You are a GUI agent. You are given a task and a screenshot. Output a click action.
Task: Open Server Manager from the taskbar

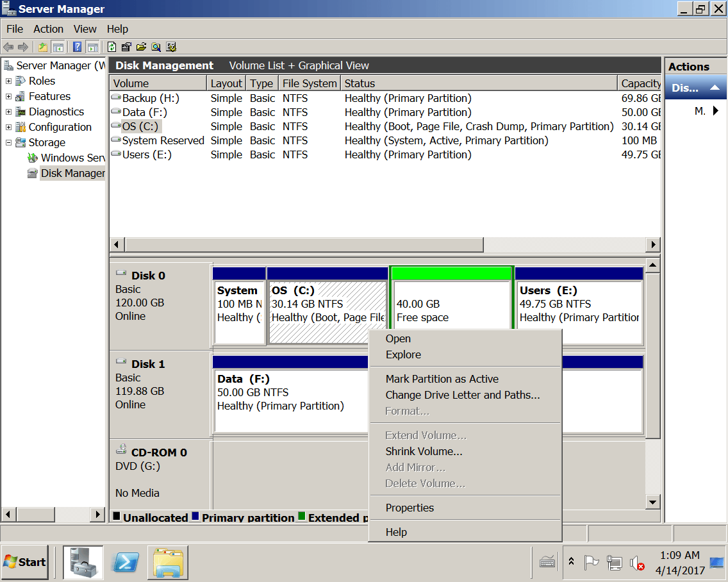click(x=83, y=562)
